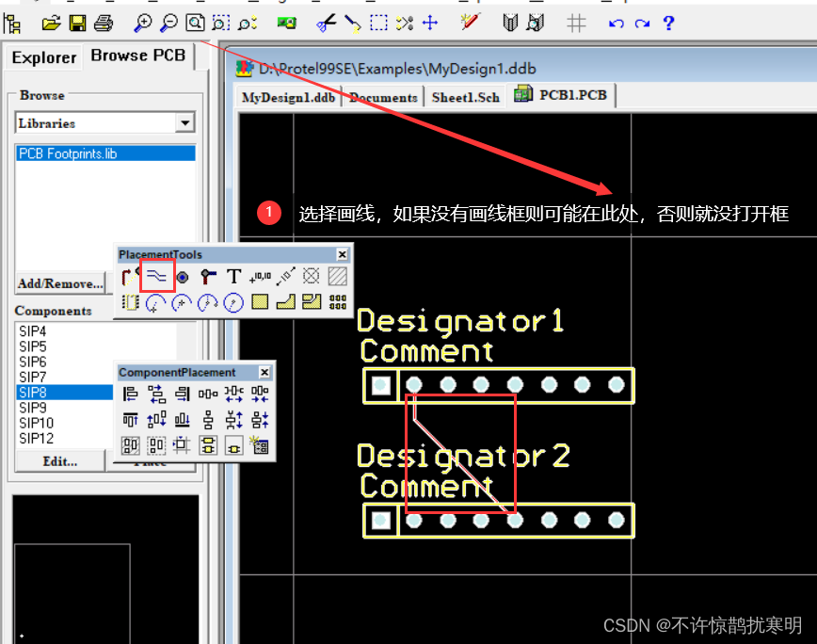
Task: Increase horizontal spacing of components
Action: [x=234, y=394]
